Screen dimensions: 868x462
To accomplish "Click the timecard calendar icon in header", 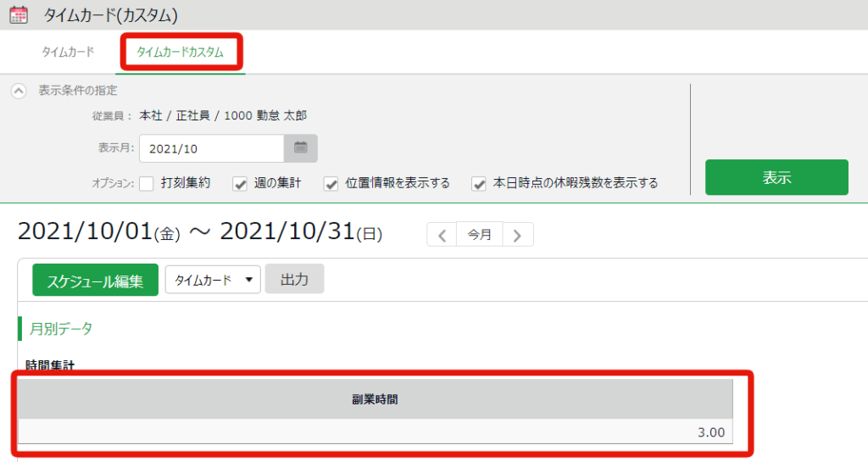I will point(19,14).
